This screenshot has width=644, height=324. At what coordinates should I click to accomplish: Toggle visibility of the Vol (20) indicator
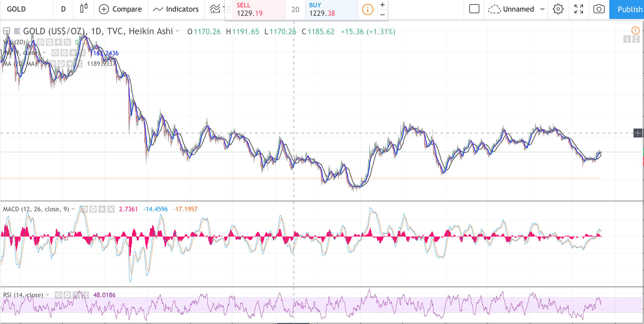(41, 42)
